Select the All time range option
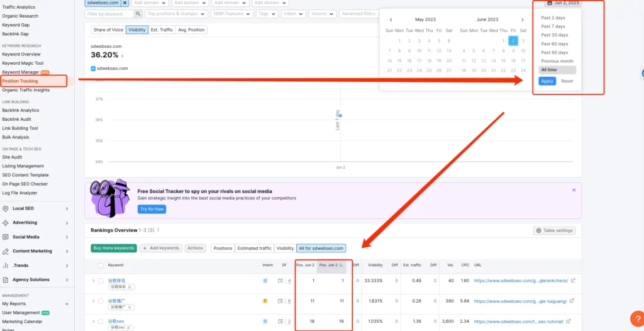The height and width of the screenshot is (331, 644). click(x=557, y=70)
